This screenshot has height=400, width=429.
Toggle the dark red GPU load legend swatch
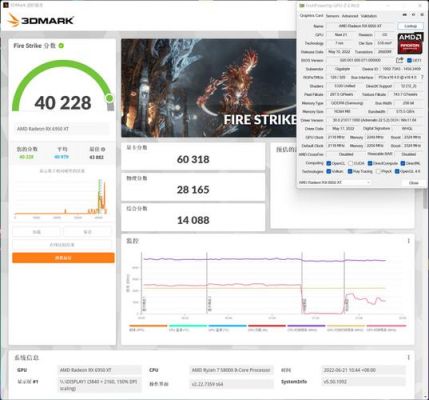[x=267, y=326]
